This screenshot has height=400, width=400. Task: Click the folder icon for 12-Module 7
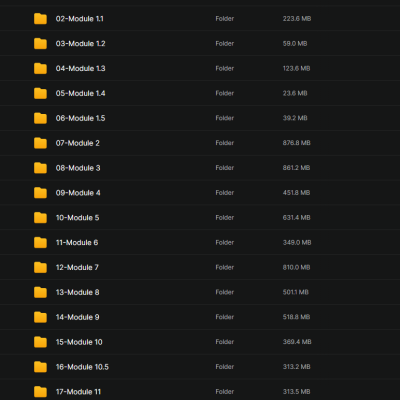coord(40,267)
